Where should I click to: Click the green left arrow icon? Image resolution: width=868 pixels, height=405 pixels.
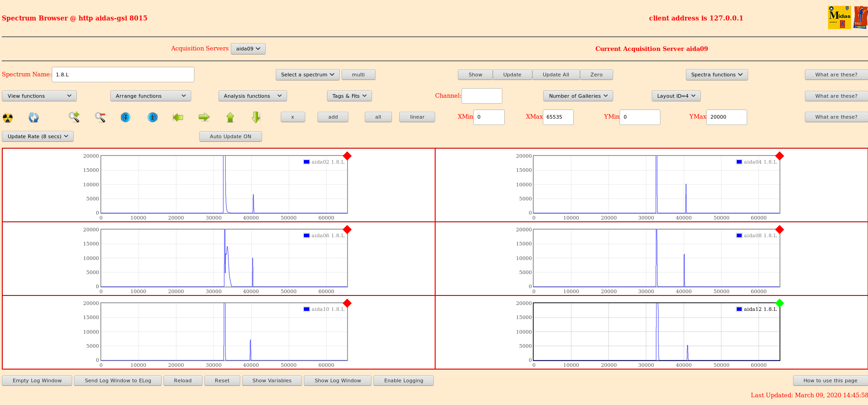tap(178, 117)
